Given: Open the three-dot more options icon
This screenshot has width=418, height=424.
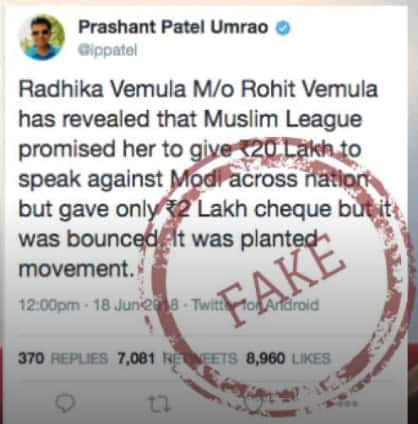Looking at the screenshot, I should tap(347, 404).
